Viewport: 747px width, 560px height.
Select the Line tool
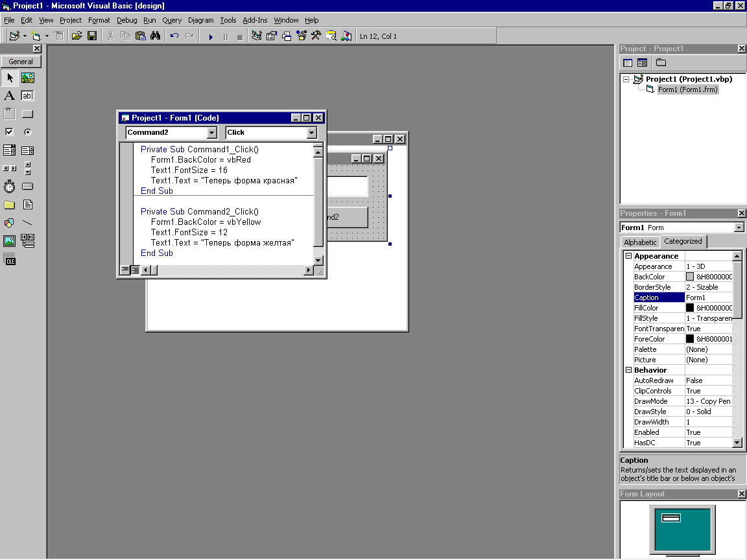(28, 223)
